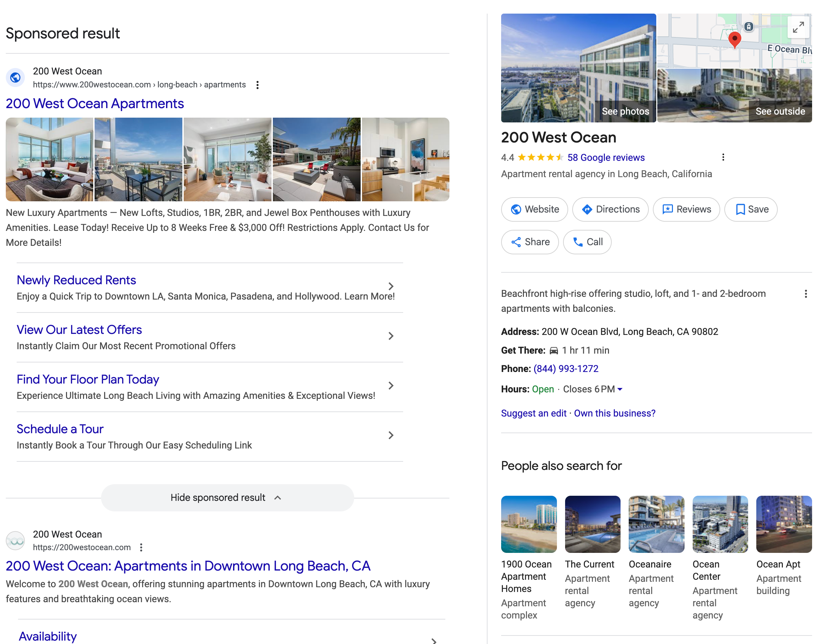Collapse with Hide sponsored result toggle

[227, 497]
